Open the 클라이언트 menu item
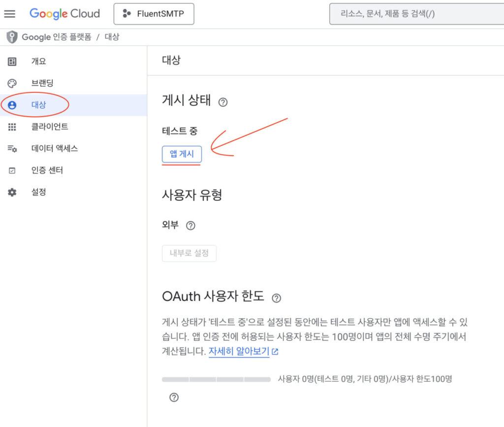This screenshot has width=504, height=427. click(x=73, y=127)
